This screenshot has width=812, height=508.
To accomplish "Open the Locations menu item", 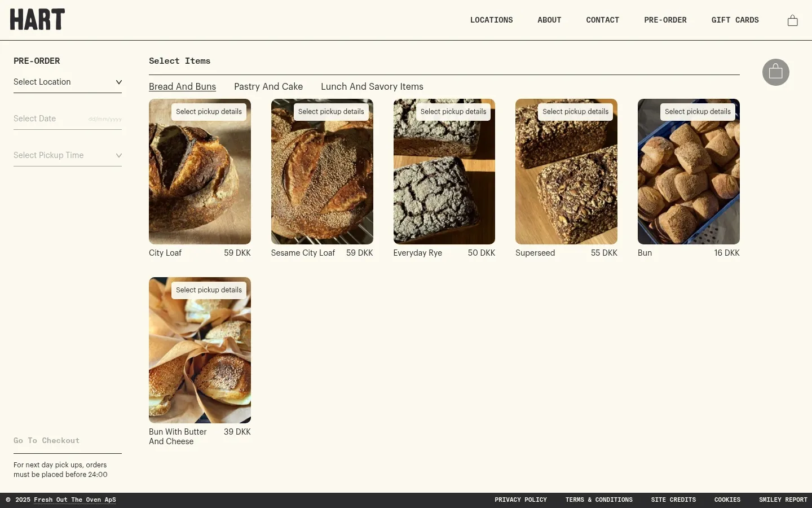I will [x=492, y=20].
